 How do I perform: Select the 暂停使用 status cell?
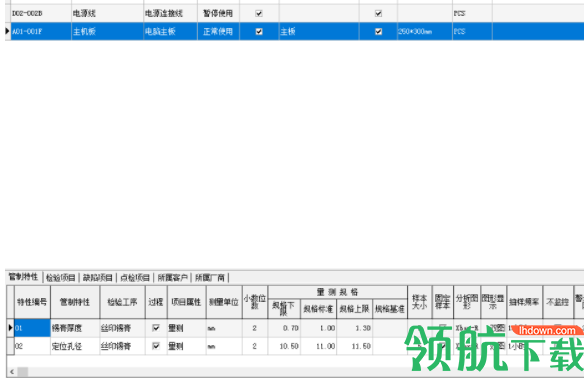[x=218, y=13]
